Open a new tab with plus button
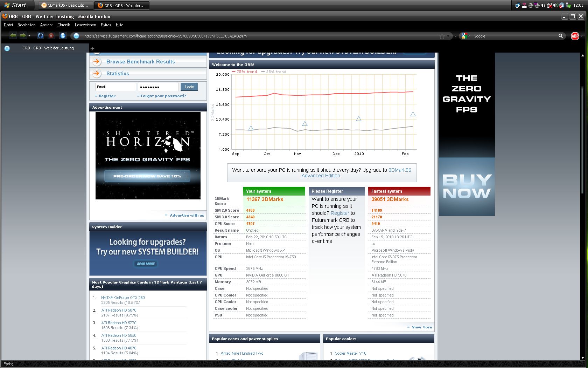This screenshot has width=588, height=368. [93, 48]
